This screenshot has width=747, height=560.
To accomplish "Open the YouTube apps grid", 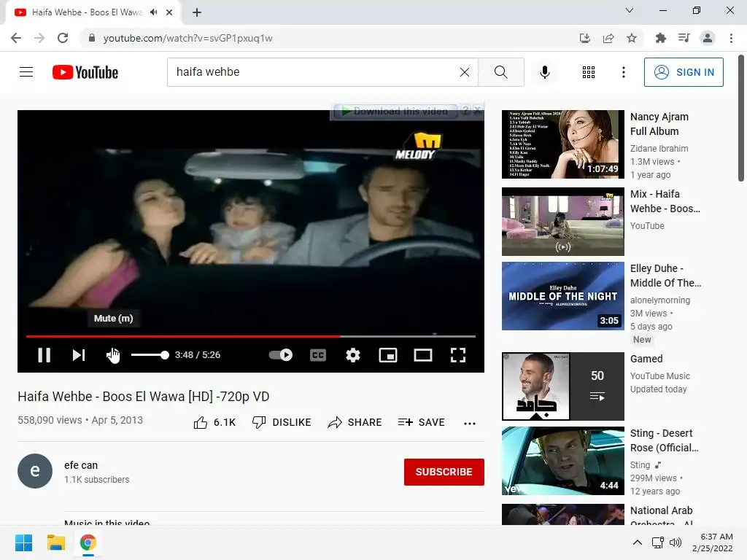I will (x=589, y=72).
